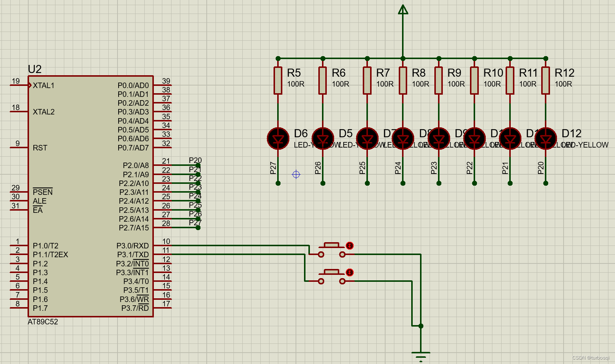
Task: Click the P3.1/TXD pin name
Action: pos(133,255)
